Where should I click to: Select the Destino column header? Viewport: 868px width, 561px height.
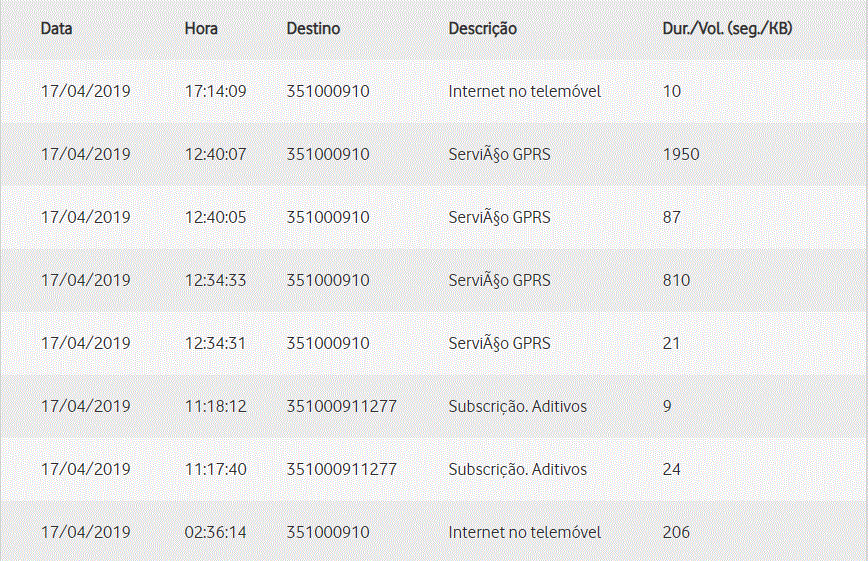(x=313, y=29)
